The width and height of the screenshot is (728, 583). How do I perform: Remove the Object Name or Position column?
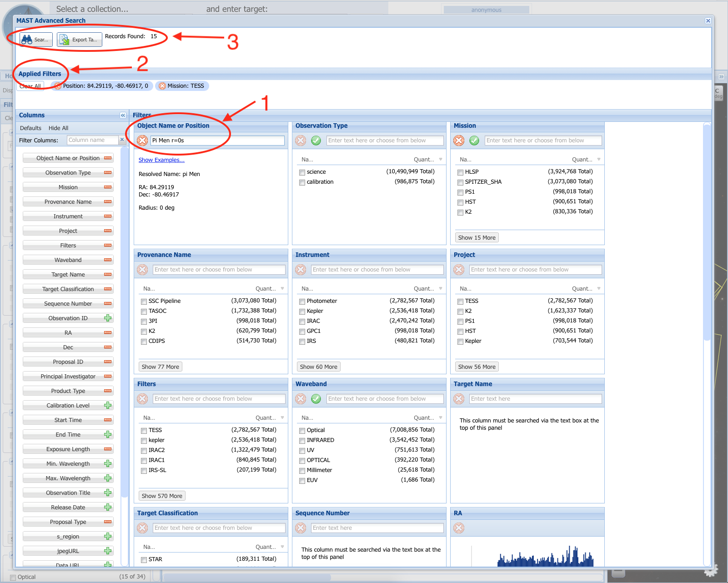point(108,158)
